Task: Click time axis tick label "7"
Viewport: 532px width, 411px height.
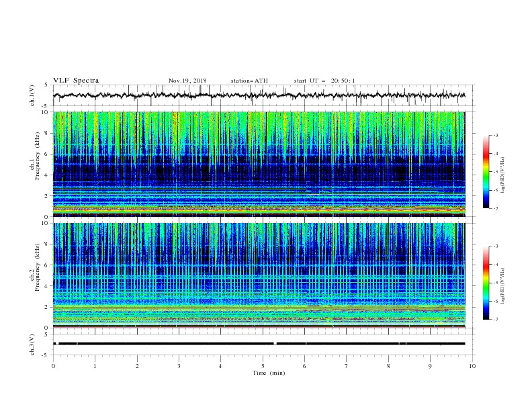Action: point(347,366)
